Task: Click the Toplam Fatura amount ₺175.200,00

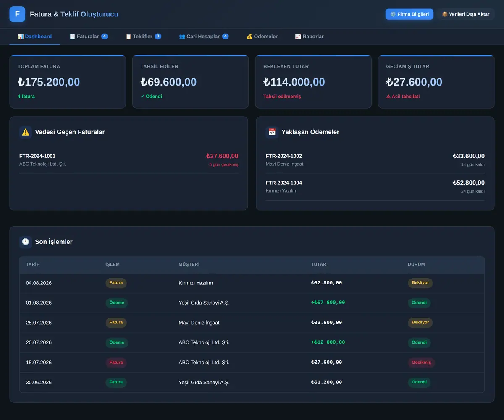Action: pos(49,82)
